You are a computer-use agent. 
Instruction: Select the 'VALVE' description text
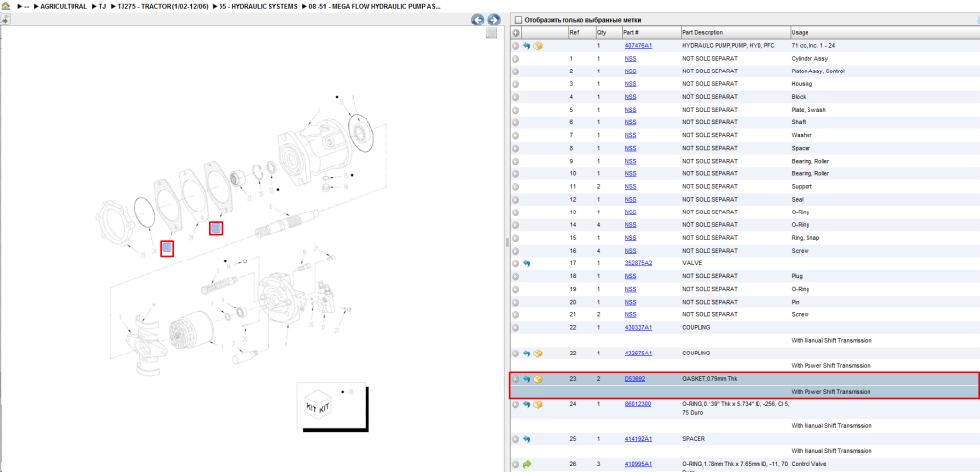692,263
